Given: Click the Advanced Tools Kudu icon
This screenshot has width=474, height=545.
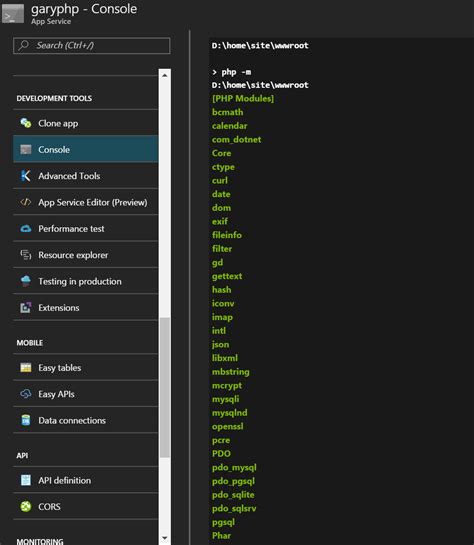Looking at the screenshot, I should click(x=26, y=176).
